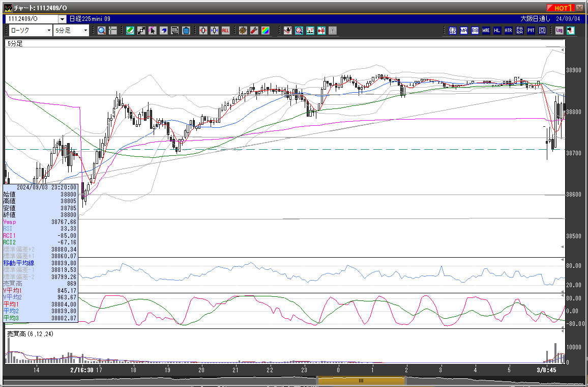
Task: Select the green pencil drawing tool
Action: pyautogui.click(x=130, y=31)
